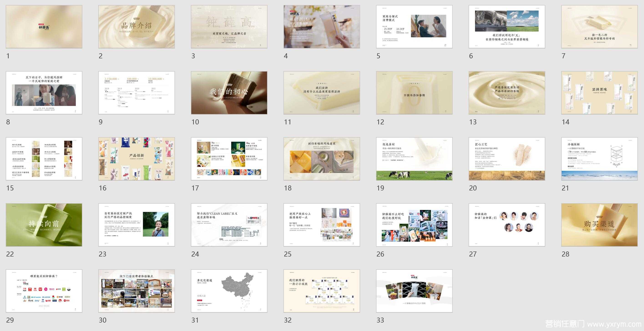The image size is (644, 331).
Task: Click the slide number label 16
Action: [x=103, y=188]
